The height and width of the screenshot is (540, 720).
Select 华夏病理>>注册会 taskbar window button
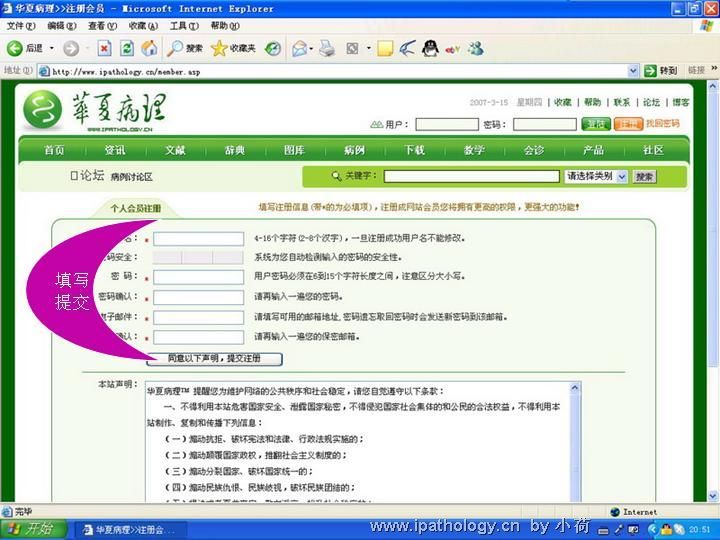pos(130,530)
